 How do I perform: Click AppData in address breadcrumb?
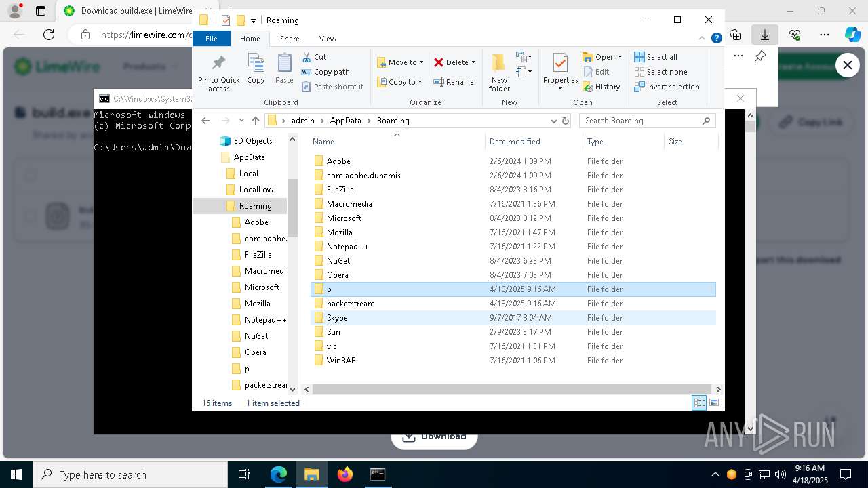click(345, 121)
